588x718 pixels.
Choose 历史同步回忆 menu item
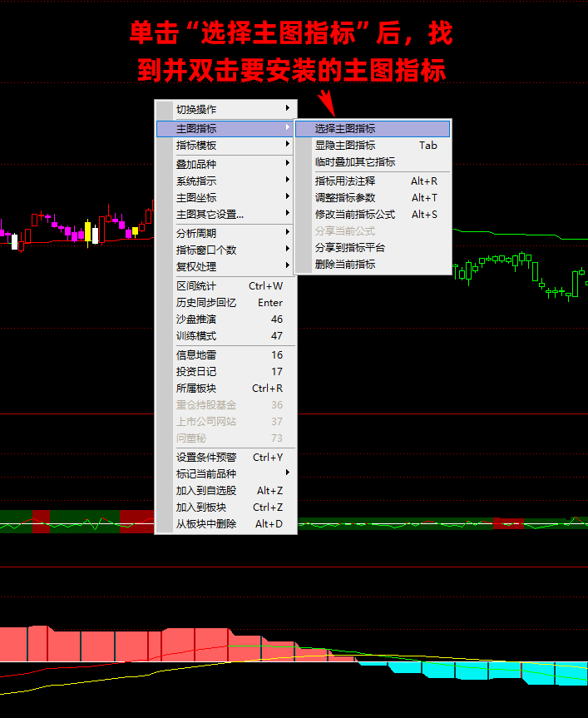226,303
